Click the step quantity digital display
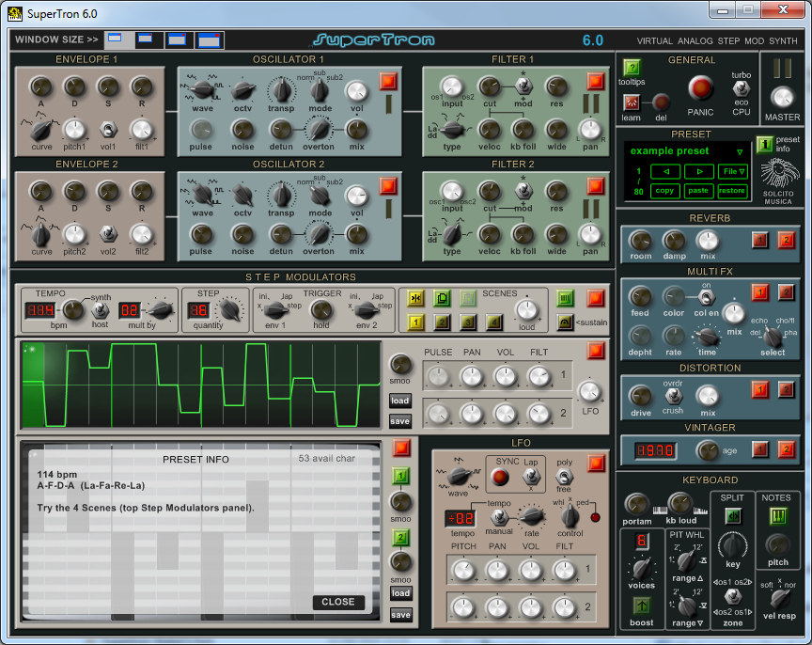The width and height of the screenshot is (812, 645). [199, 310]
